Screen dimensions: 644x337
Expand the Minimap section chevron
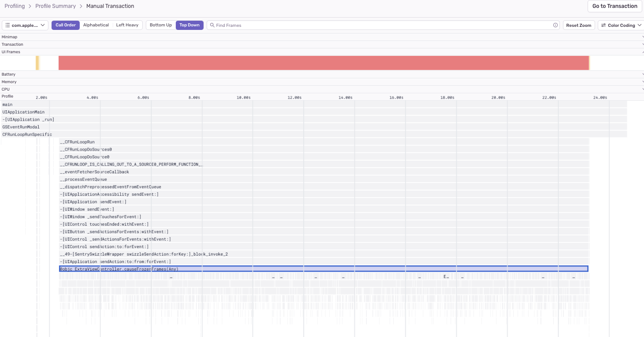(x=641, y=37)
